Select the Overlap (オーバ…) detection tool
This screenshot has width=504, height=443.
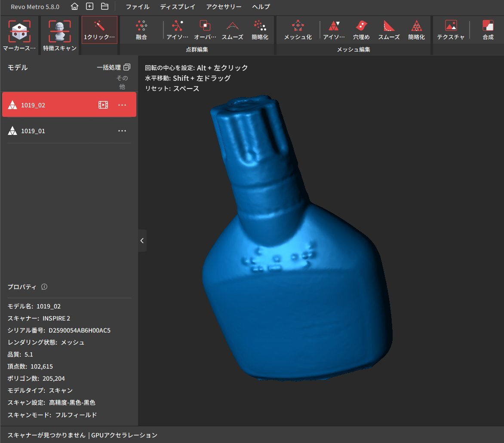205,30
